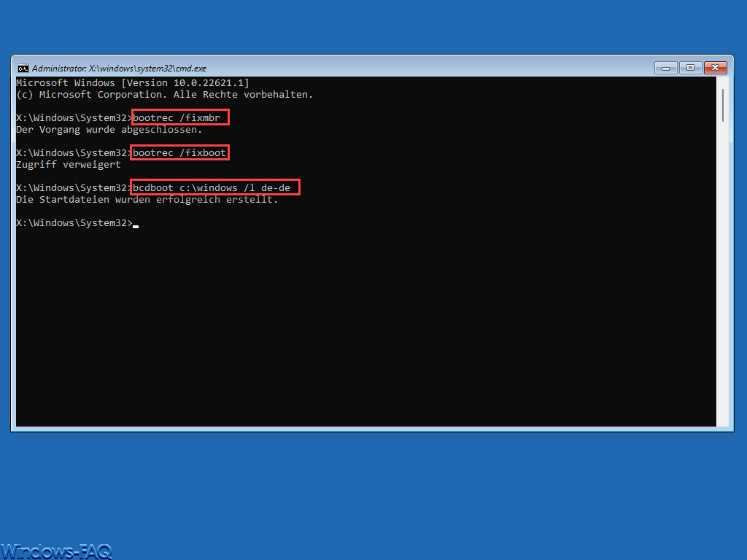Click the command text "bootrec /fixmbr"

tap(177, 117)
